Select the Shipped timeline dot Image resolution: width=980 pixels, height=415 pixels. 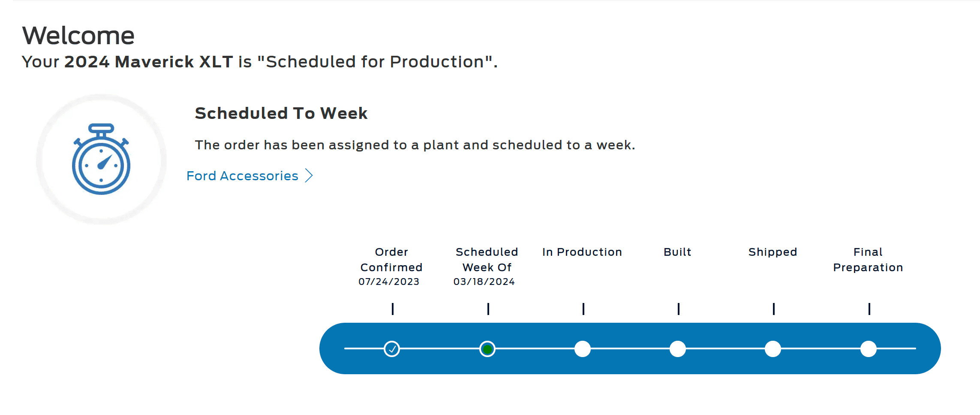point(773,349)
